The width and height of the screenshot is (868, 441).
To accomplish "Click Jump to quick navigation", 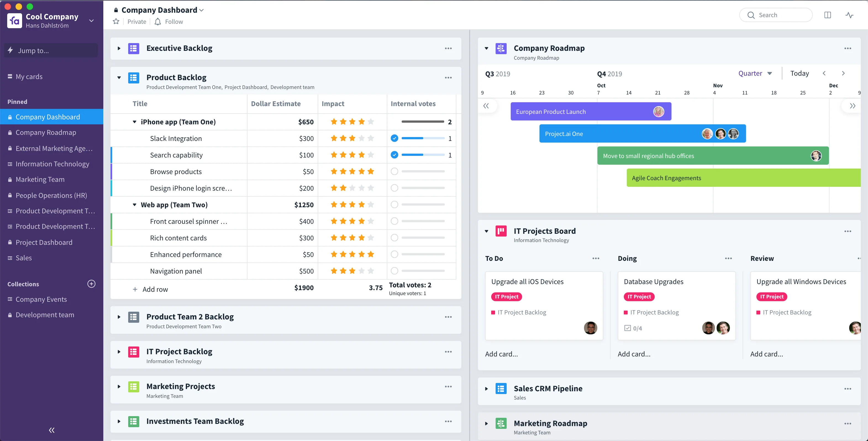I will (51, 51).
